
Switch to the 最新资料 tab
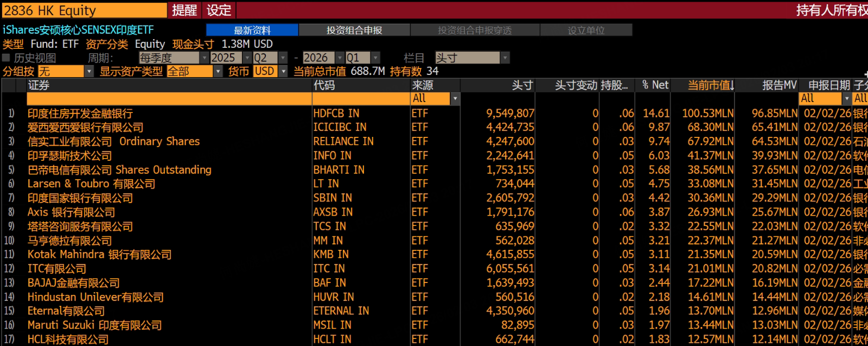tap(252, 30)
